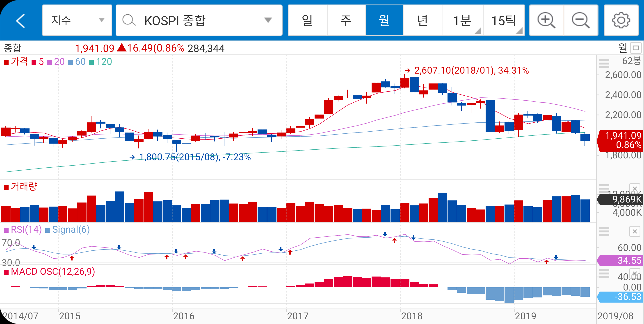Expand the 지수 category dropdown
Image resolution: width=644 pixels, height=324 pixels.
101,20
